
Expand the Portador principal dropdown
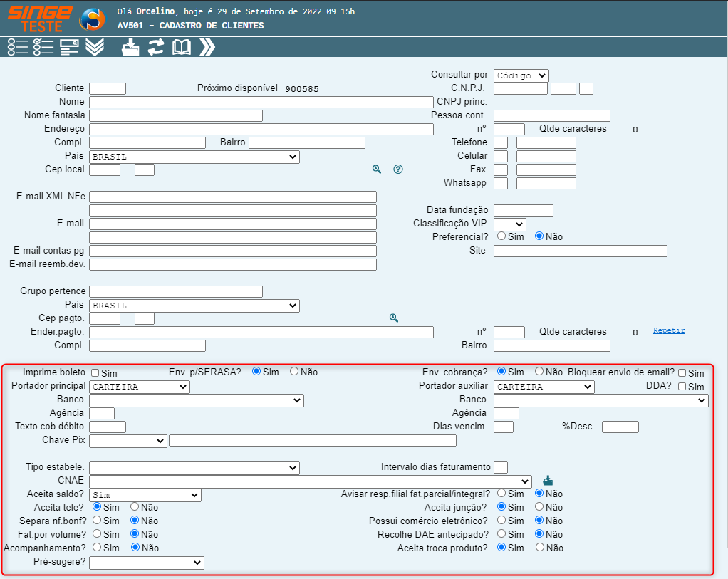140,387
